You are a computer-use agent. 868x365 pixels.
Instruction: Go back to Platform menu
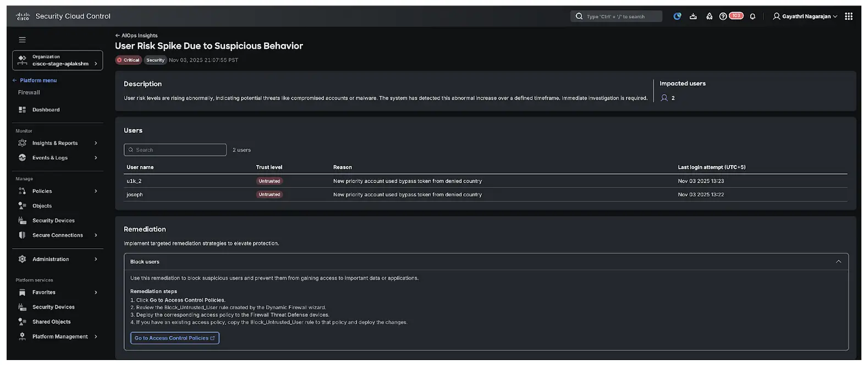(x=35, y=80)
